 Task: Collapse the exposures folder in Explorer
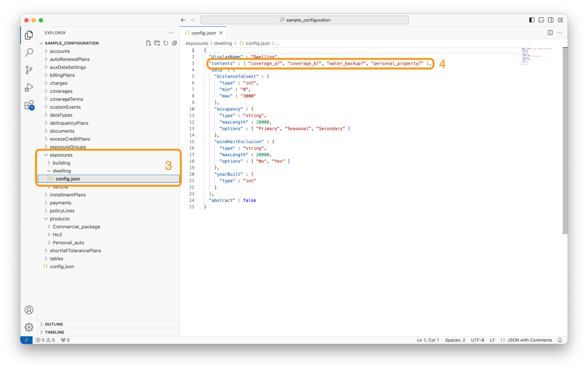coord(46,155)
